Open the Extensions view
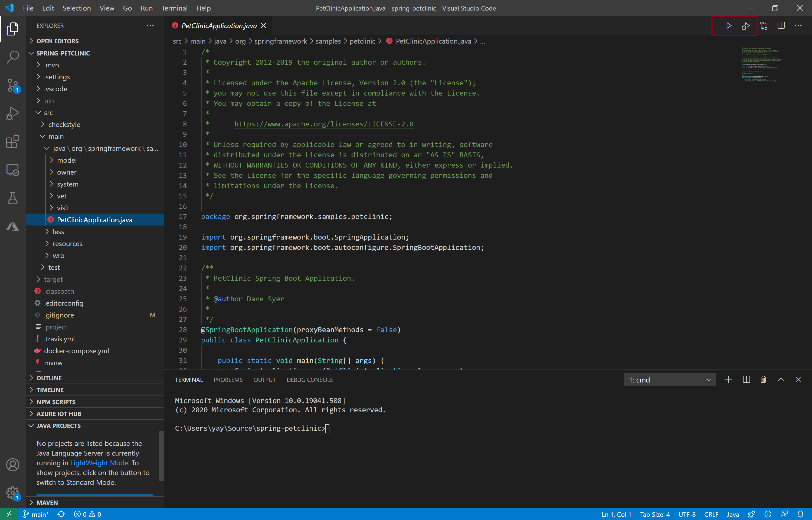Screen dimensions: 812x520 (x=12, y=142)
